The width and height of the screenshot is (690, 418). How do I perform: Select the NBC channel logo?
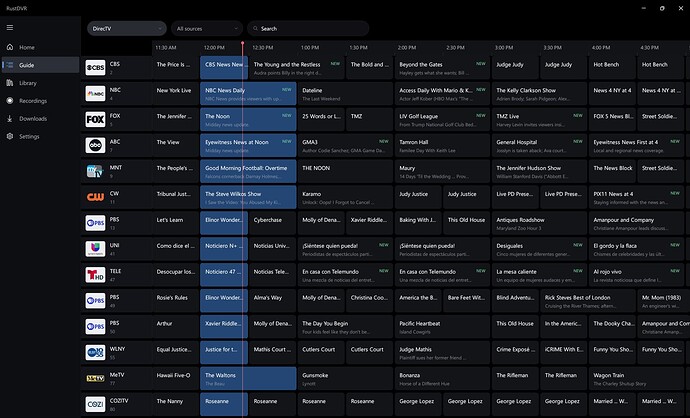pos(95,93)
